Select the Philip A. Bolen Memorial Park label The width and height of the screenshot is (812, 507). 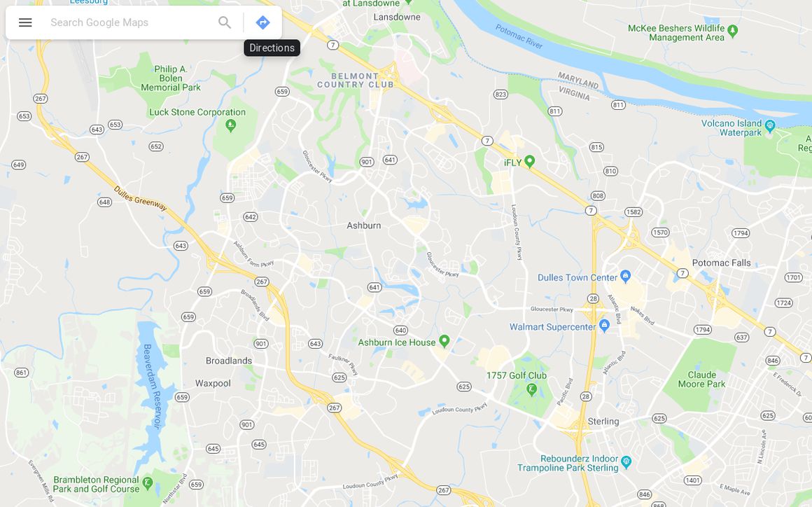click(x=171, y=78)
